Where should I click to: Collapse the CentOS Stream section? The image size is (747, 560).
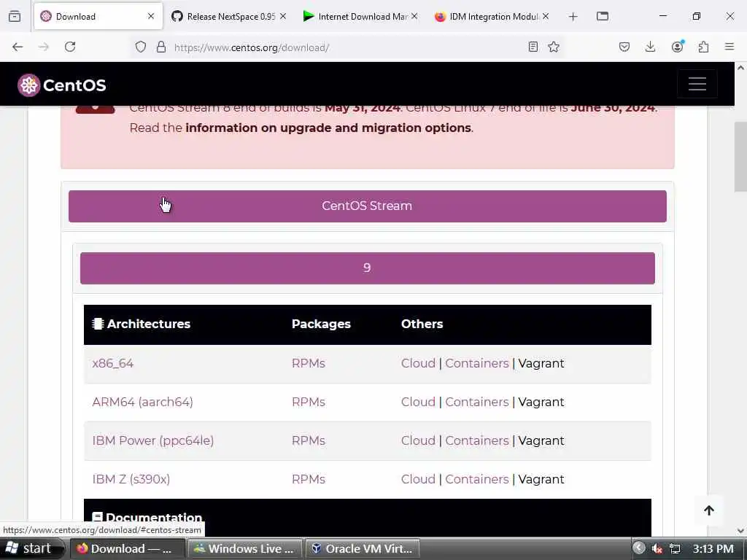coord(368,206)
